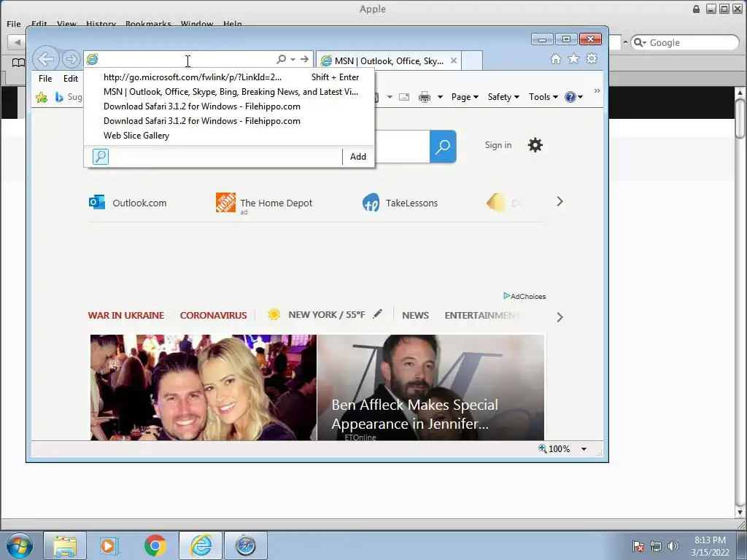This screenshot has height=560, width=747.
Task: Launch Google Chrome from taskbar
Action: (155, 545)
